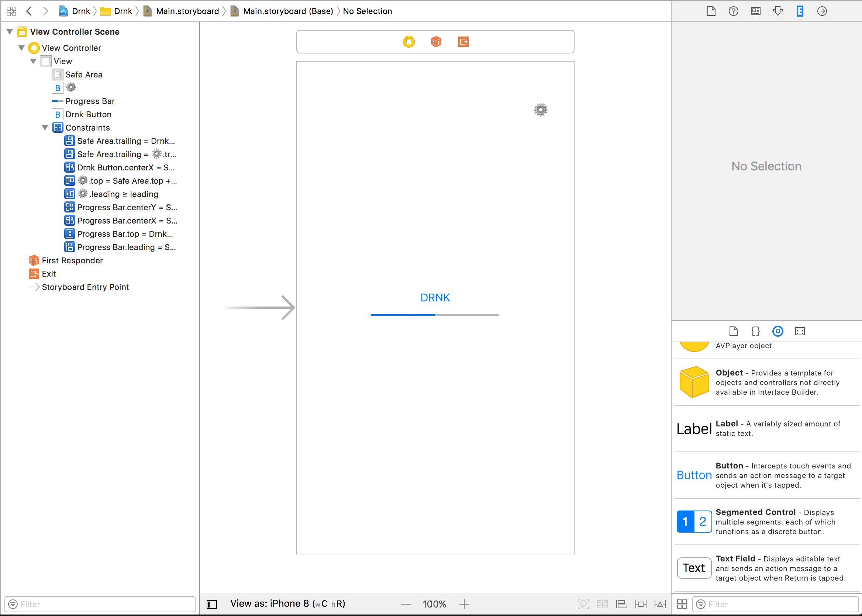This screenshot has width=862, height=616.
Task: Select Progress Bar.leading constraint
Action: click(120, 247)
